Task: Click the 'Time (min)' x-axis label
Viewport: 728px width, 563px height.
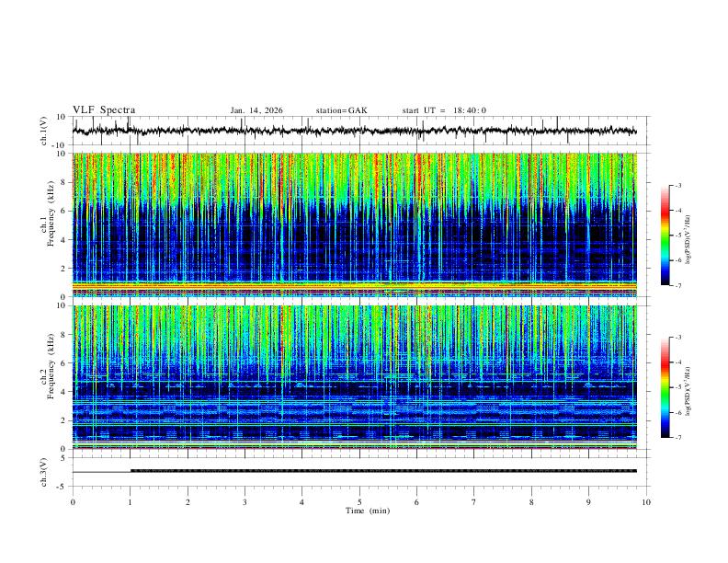Action: pyautogui.click(x=368, y=511)
